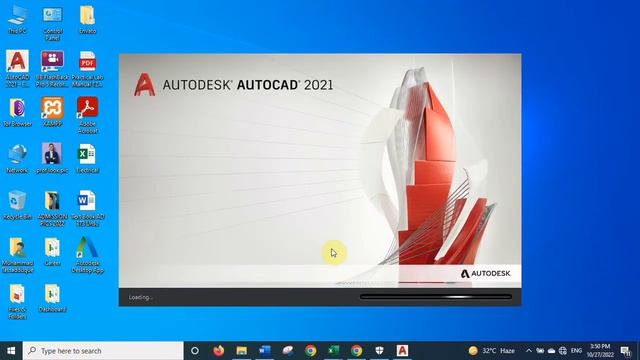Image resolution: width=640 pixels, height=360 pixels.
Task: Open the This PC desktop icon
Action: 17,20
